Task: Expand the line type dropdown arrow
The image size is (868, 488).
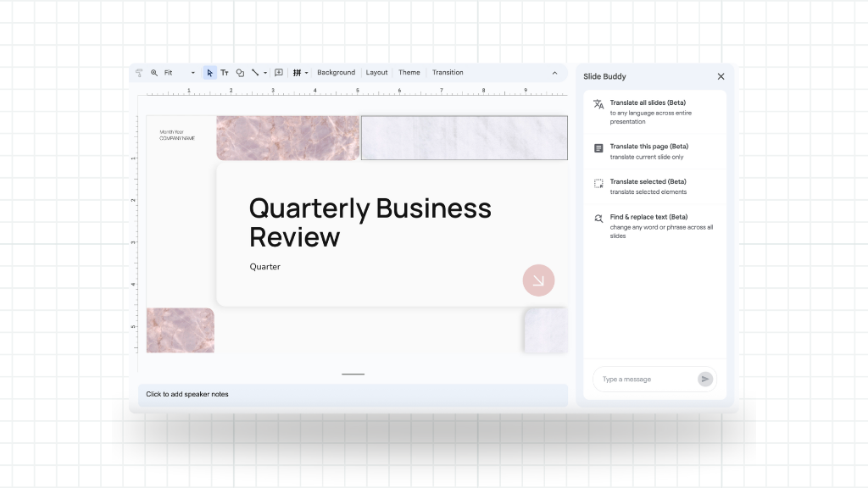Action: click(x=265, y=73)
